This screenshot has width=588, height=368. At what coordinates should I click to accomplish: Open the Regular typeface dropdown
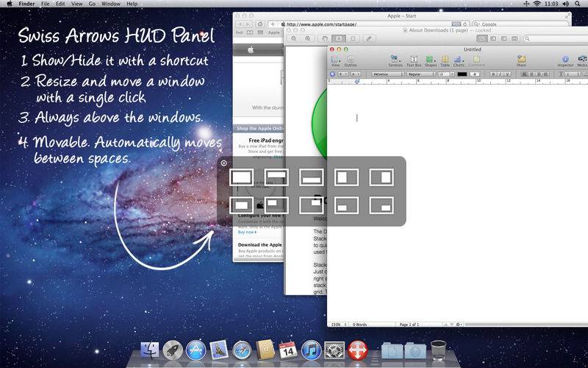pyautogui.click(x=421, y=74)
